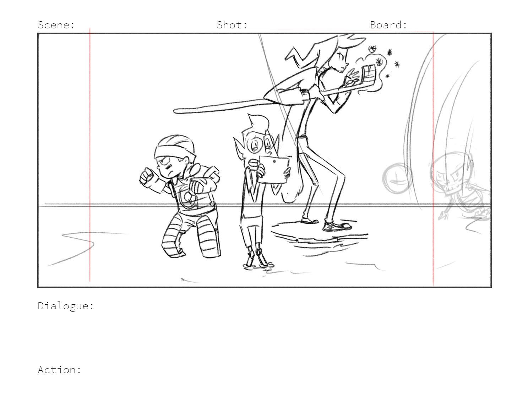Image resolution: width=528 pixels, height=420 pixels.
Task: Click the "Action:" label text
Action: [60, 370]
